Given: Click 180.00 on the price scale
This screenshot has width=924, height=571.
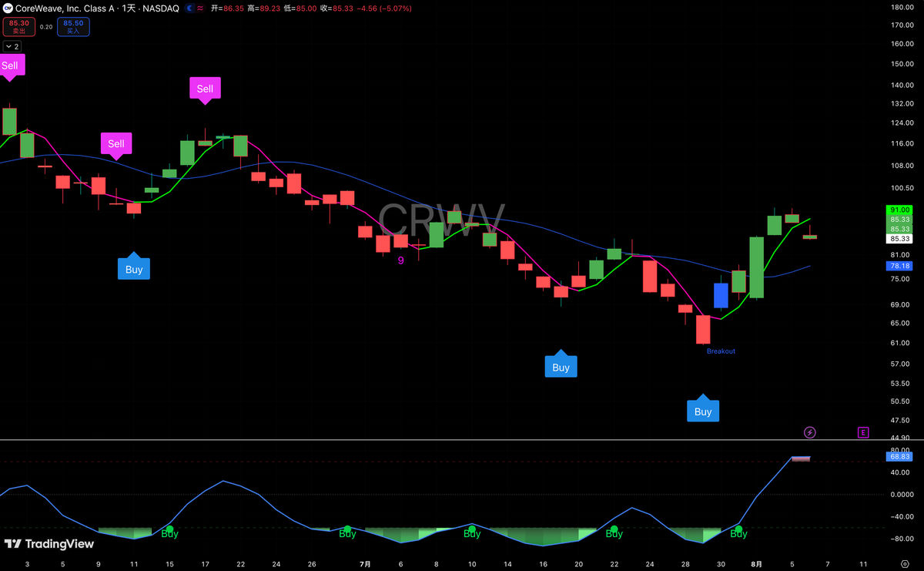Looking at the screenshot, I should (901, 8).
